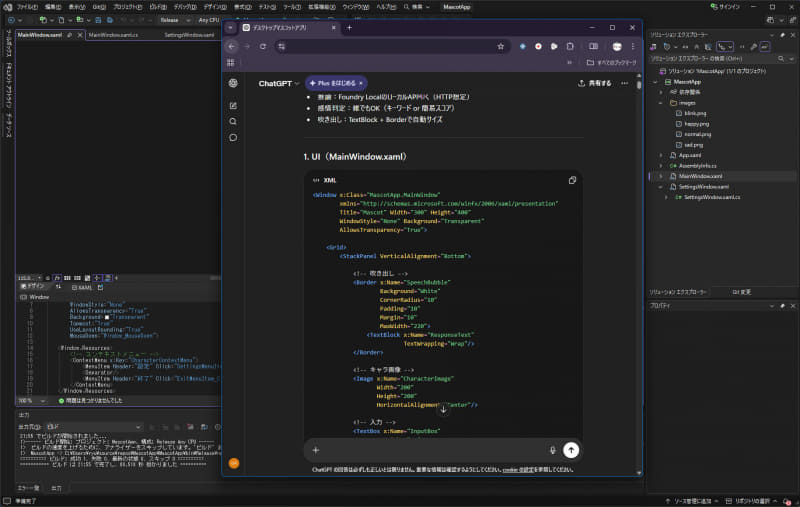Reload the browser page
This screenshot has height=507, width=800.
(x=263, y=46)
